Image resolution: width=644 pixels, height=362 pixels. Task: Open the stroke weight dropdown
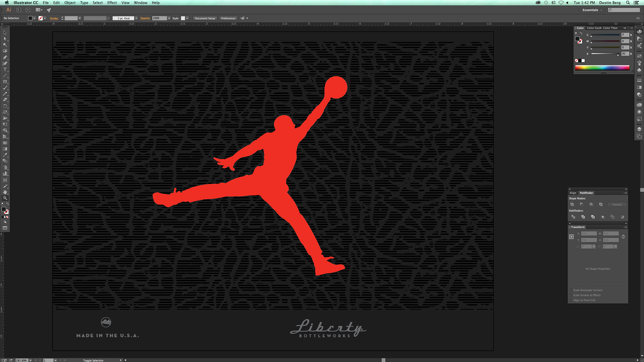80,18
